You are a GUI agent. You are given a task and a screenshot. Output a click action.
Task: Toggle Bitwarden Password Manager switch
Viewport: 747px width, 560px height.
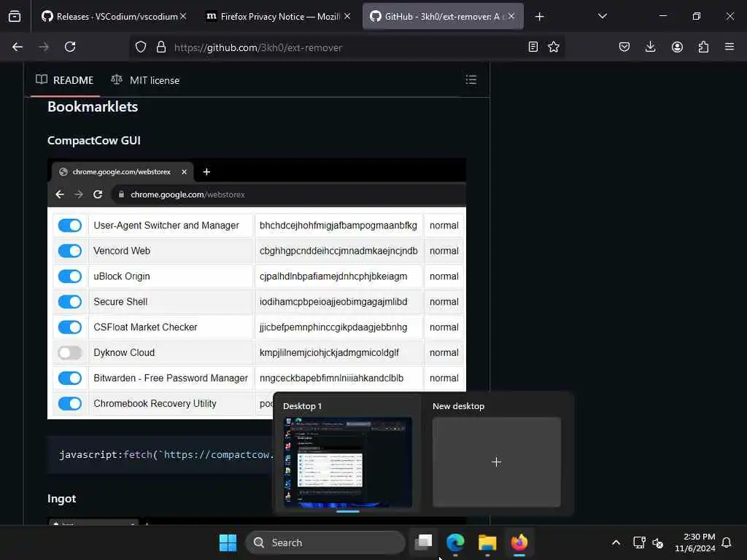pyautogui.click(x=70, y=378)
